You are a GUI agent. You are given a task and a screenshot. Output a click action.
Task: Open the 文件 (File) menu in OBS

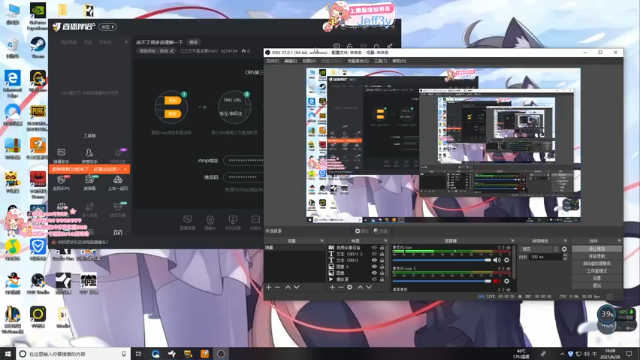pyautogui.click(x=272, y=61)
